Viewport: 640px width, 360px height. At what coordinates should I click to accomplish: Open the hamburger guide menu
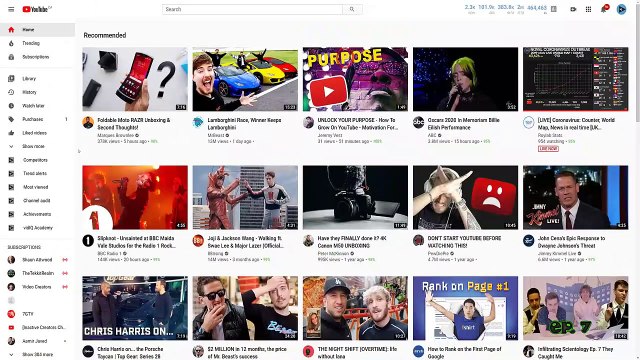click(x=11, y=9)
